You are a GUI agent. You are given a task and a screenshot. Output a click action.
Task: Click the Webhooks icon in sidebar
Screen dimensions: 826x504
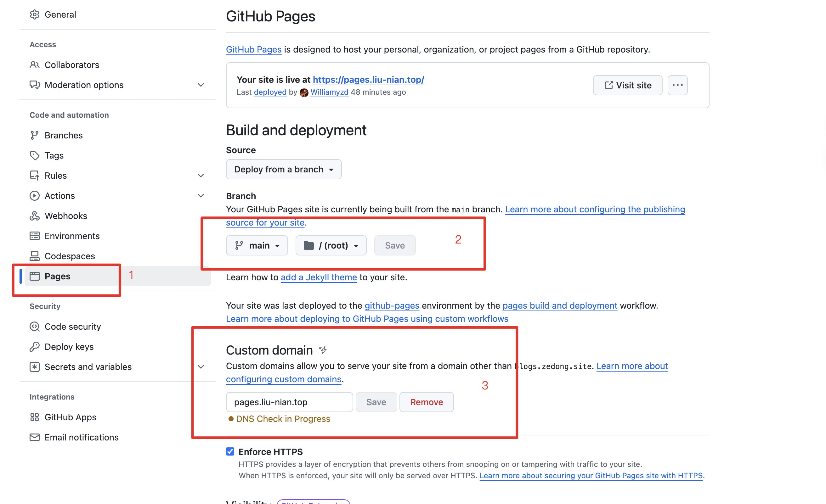35,216
